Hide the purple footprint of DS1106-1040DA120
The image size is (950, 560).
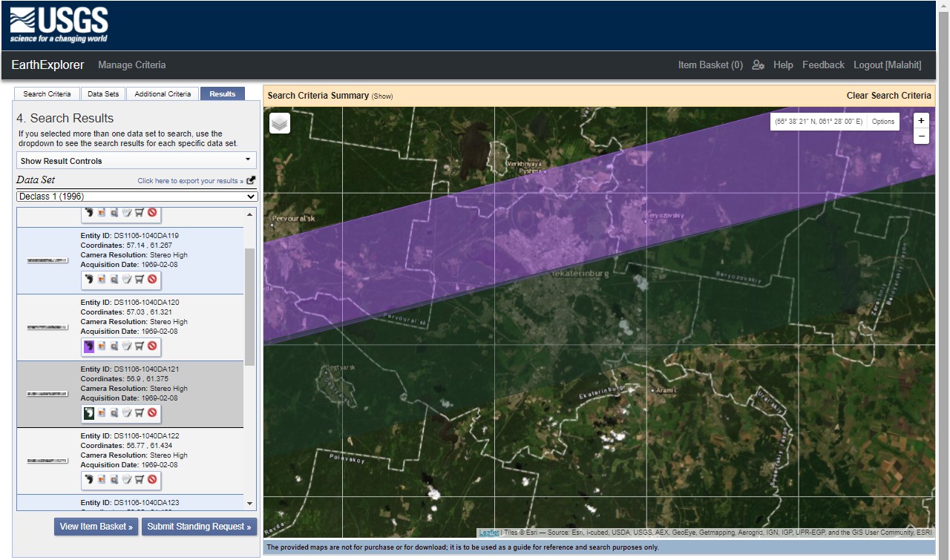pyautogui.click(x=88, y=346)
